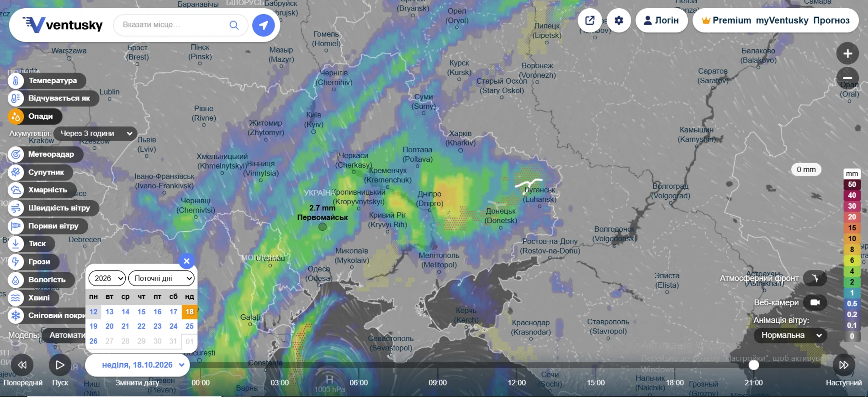
Task: Click the blue geolocation arrow button
Action: (x=264, y=25)
